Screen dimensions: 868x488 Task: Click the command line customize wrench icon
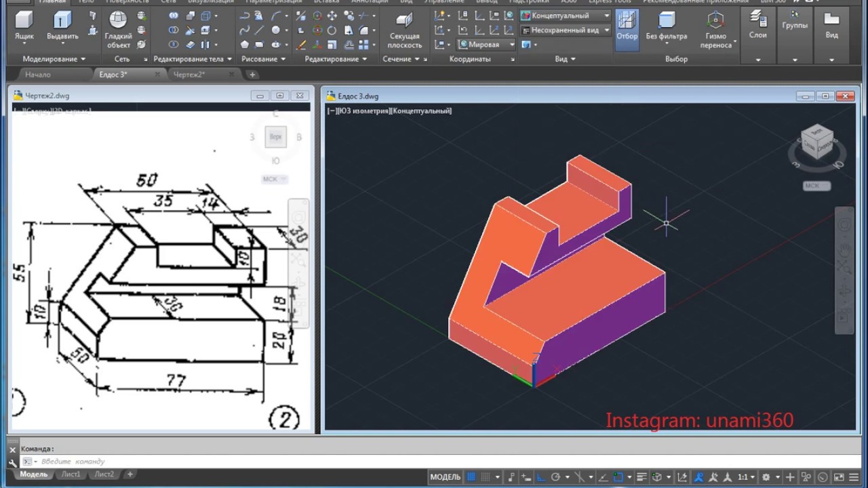tap(12, 463)
